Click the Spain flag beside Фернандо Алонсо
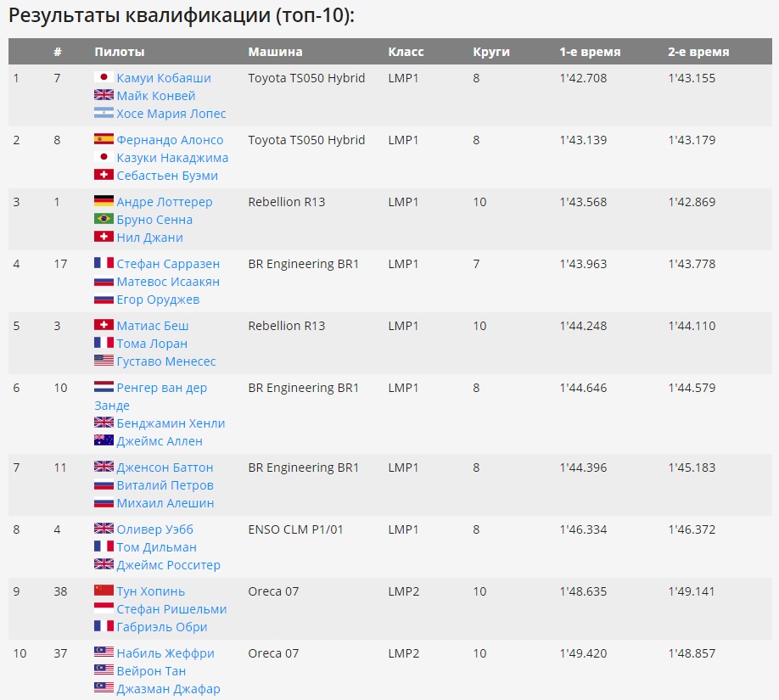Viewport: 779px width, 700px height. point(104,139)
